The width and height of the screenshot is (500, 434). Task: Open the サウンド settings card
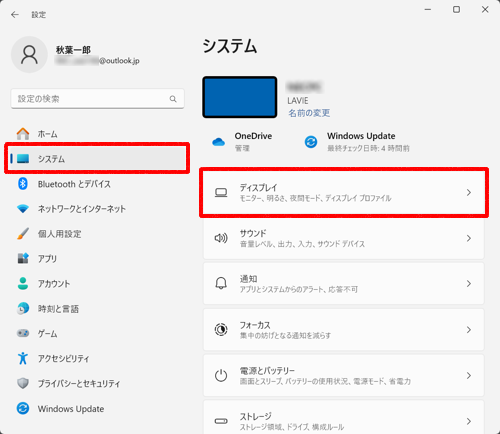click(344, 238)
